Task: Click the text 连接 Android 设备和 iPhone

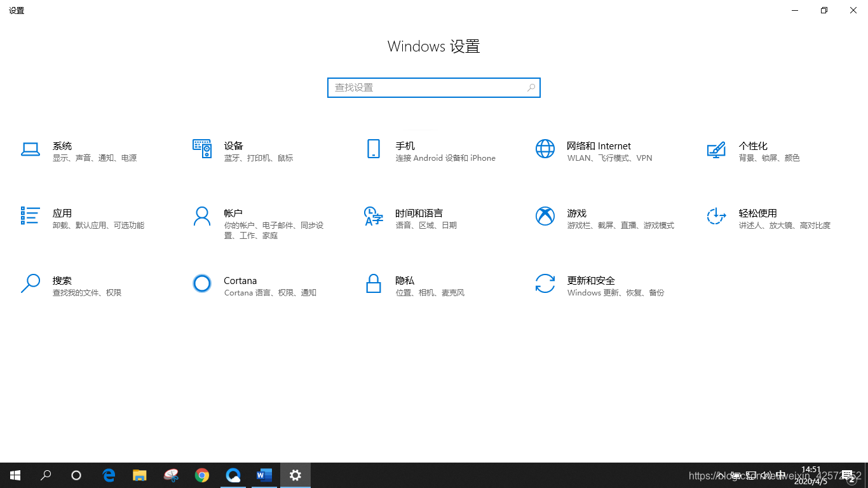Action: [x=445, y=158]
